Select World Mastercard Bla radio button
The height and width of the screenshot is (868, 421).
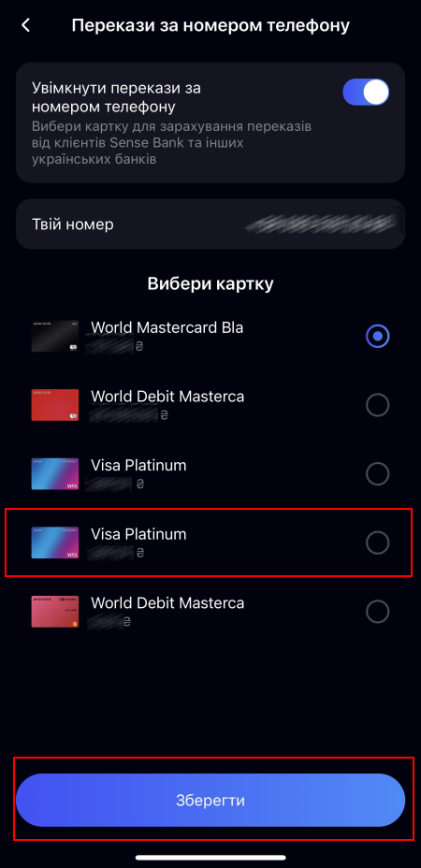point(377,337)
